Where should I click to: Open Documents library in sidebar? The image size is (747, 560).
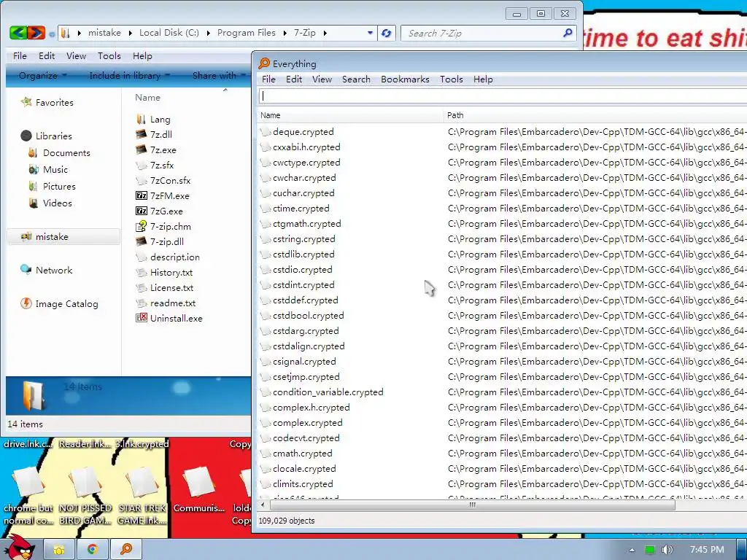[66, 153]
